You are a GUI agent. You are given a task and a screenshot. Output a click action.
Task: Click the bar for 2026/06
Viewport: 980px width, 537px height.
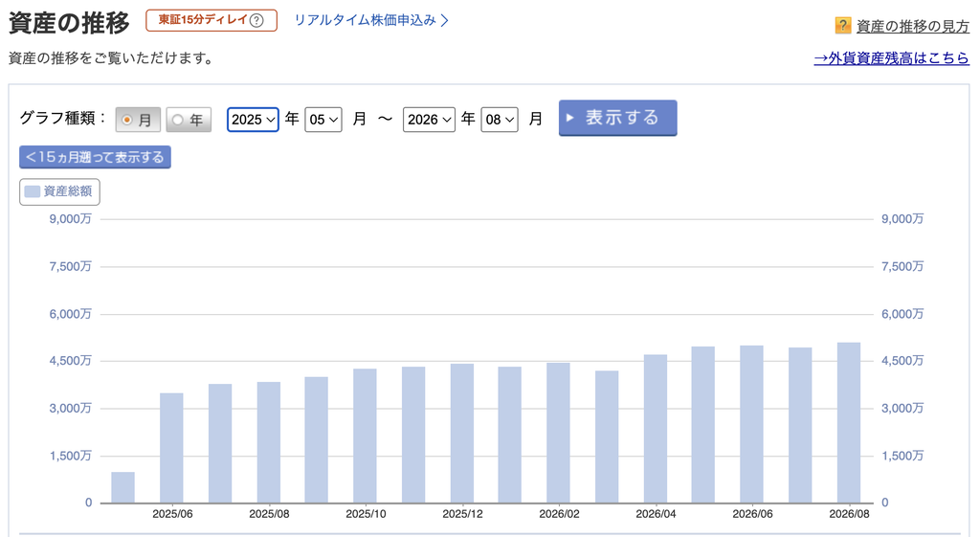tap(751, 424)
